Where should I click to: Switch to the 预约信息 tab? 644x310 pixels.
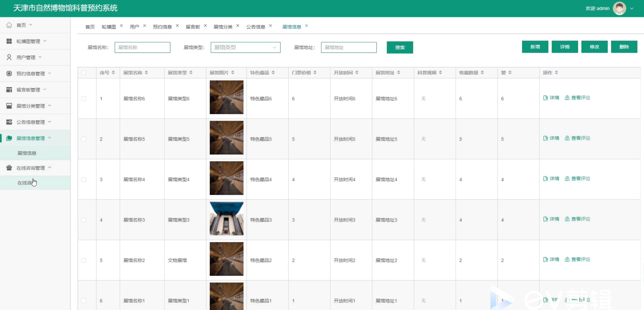[162, 27]
